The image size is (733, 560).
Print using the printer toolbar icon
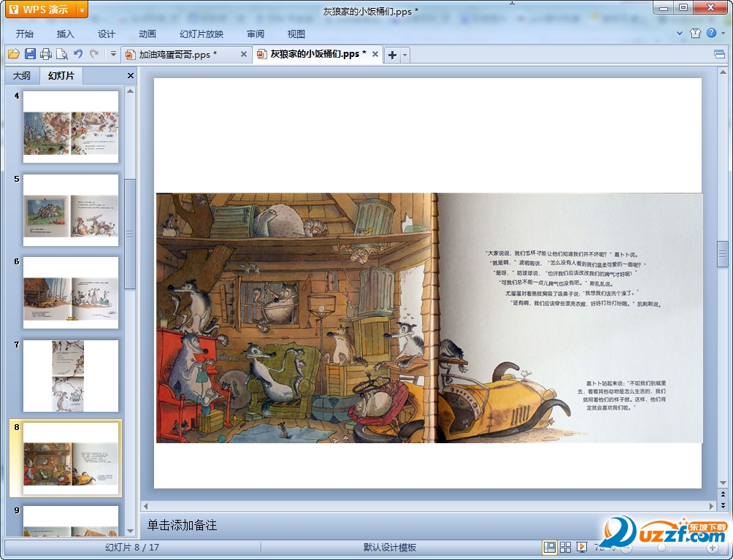(46, 54)
